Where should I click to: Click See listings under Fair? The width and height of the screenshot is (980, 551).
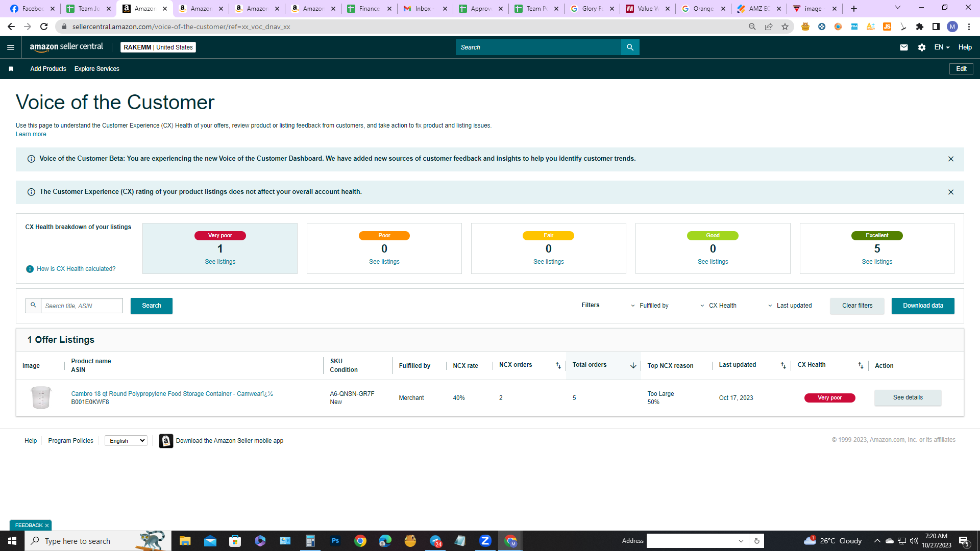[548, 262]
